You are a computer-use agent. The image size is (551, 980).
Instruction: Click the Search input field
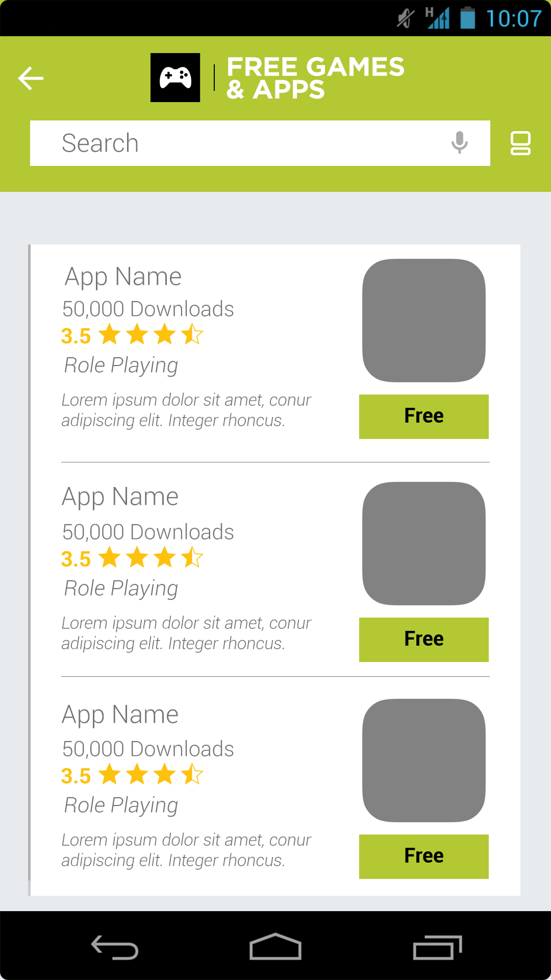[260, 143]
